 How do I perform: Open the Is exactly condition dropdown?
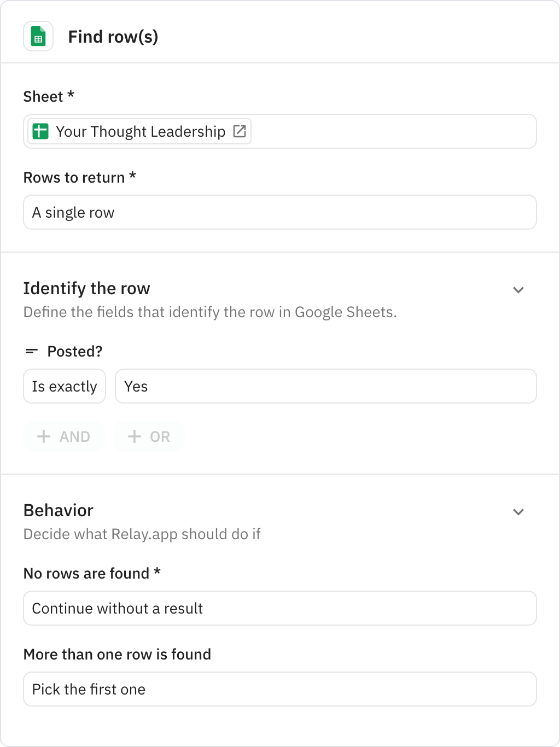tap(65, 386)
